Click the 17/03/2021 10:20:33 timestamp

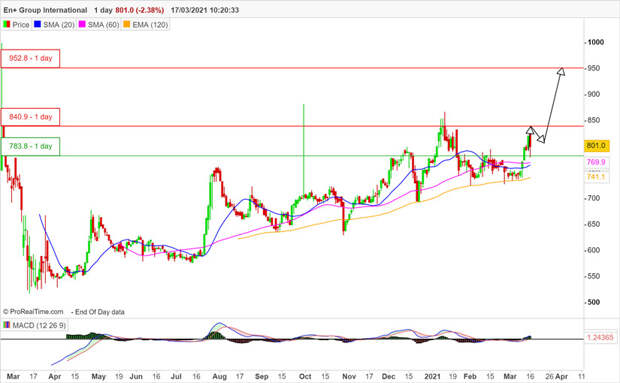[x=205, y=10]
